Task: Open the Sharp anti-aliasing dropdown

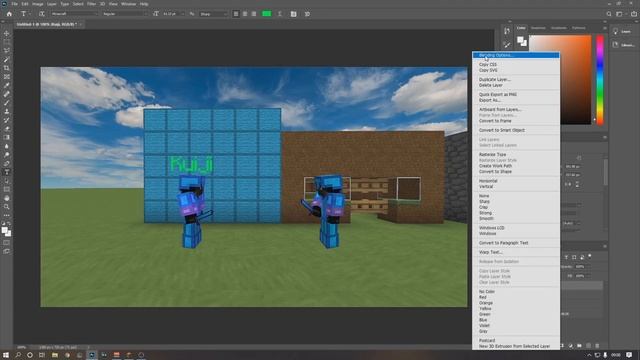Action: (x=213, y=14)
